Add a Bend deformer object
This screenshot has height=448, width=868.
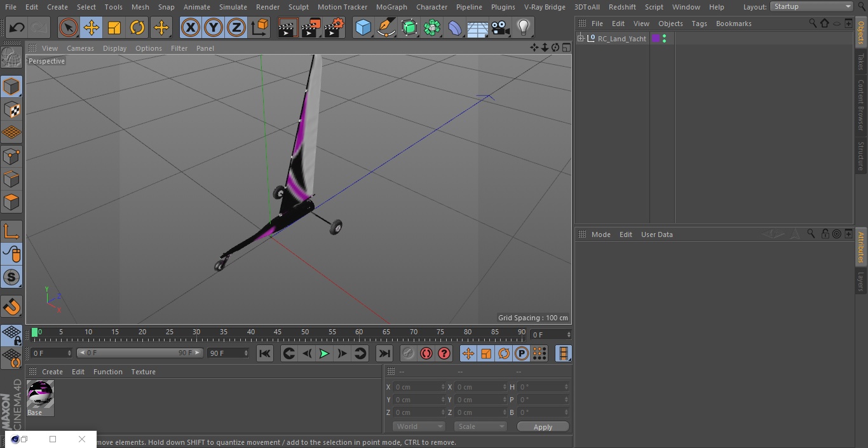[x=455, y=27]
